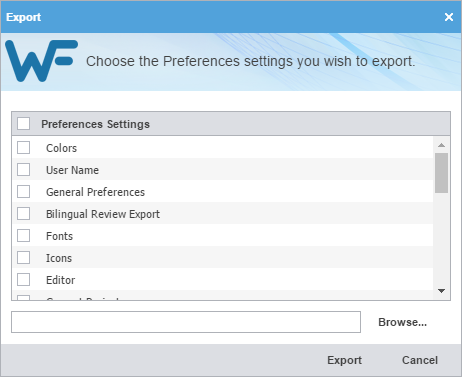Screen dimensions: 462x377
Task: Open the Browse... file chooser
Action: 402,322
